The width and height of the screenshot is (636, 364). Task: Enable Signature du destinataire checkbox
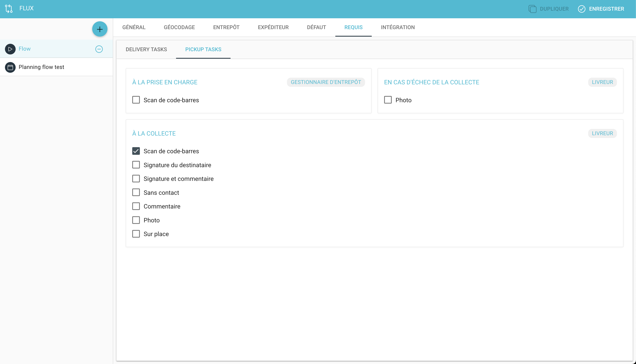136,165
